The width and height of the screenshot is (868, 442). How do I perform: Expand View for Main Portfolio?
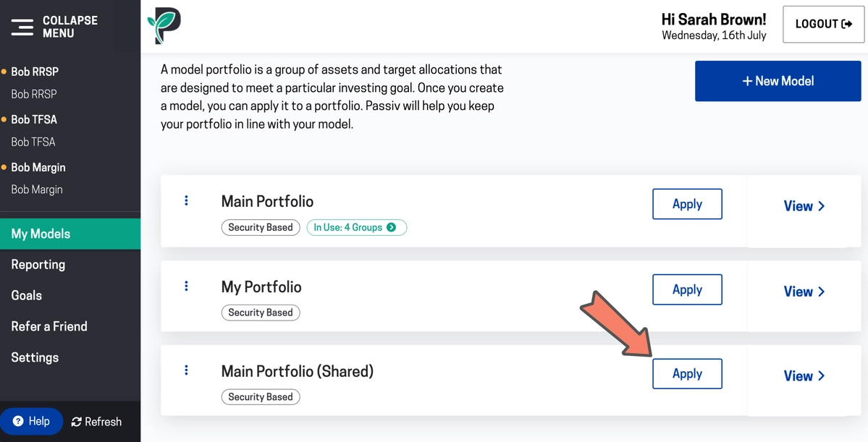click(804, 205)
